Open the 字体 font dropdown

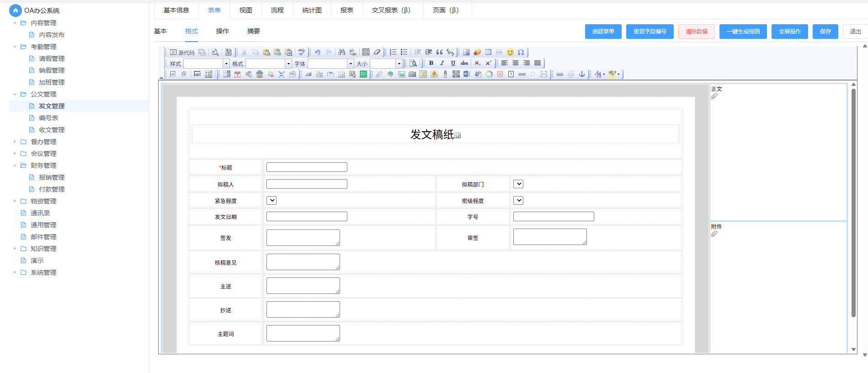[x=351, y=64]
